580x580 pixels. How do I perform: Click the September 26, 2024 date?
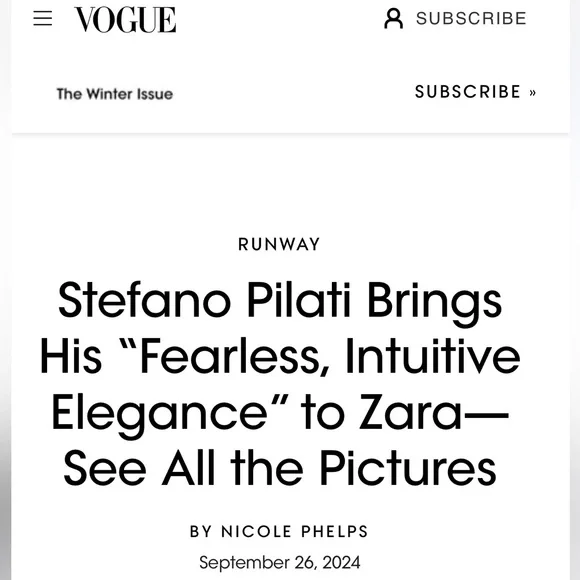click(279, 563)
